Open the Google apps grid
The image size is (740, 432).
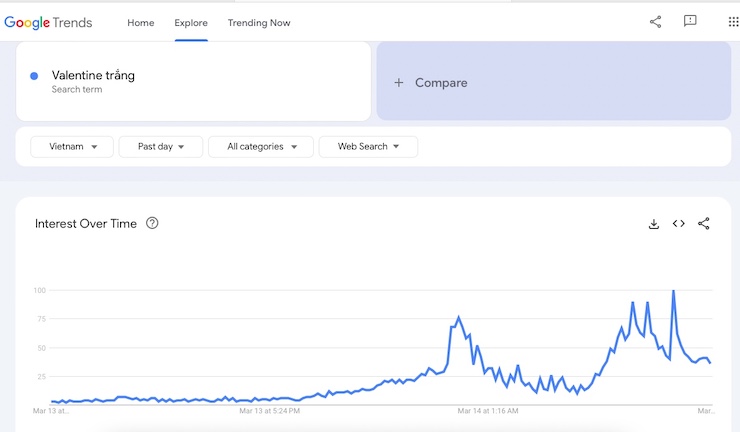point(733,21)
